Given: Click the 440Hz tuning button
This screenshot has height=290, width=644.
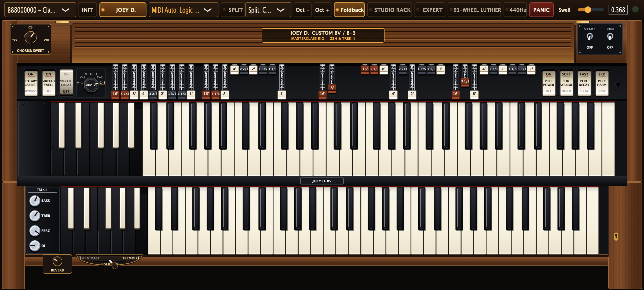Looking at the screenshot, I should click(x=515, y=10).
